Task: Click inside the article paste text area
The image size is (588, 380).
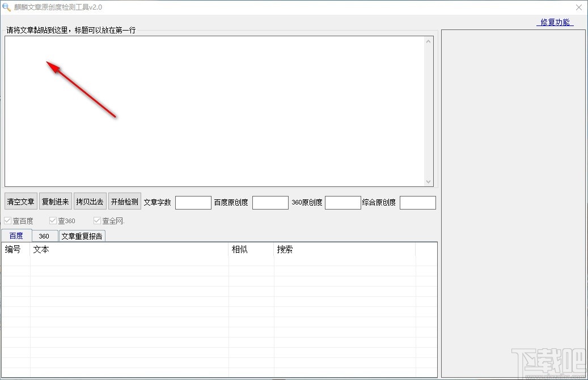Action: pos(214,111)
